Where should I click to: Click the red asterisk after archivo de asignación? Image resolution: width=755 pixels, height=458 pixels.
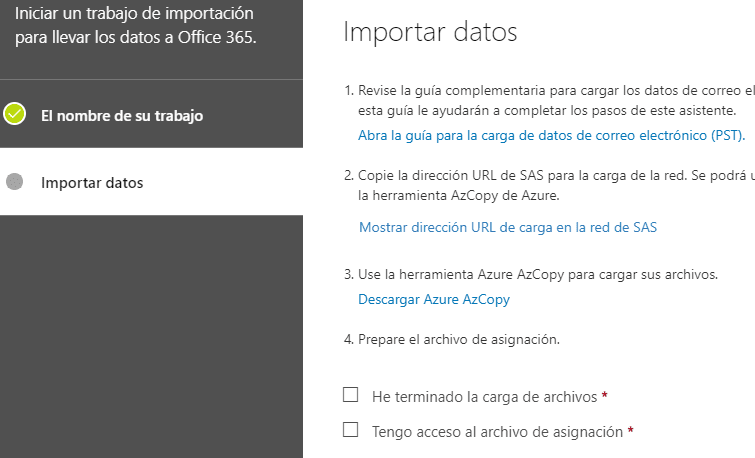pos(630,431)
